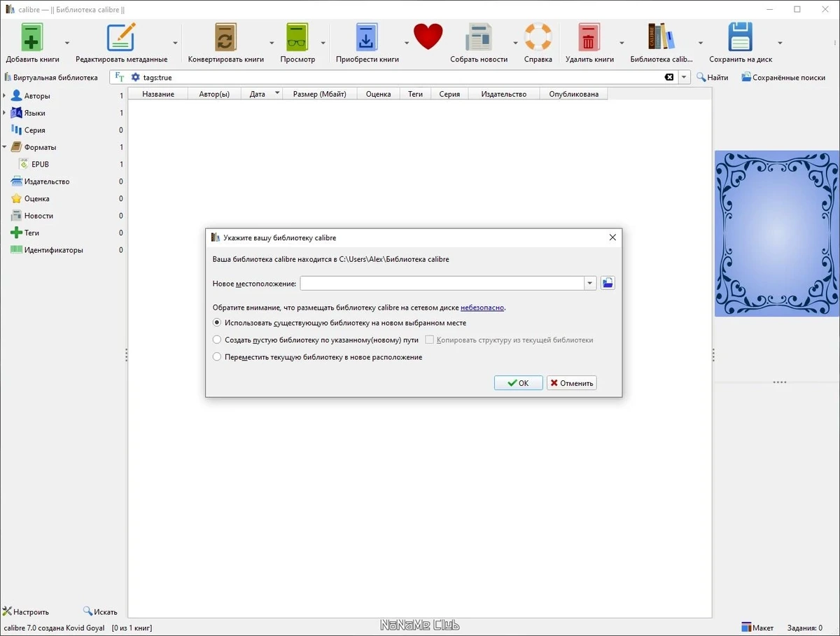Image resolution: width=840 pixels, height=636 pixels.
Task: Open the Просмотр book viewer icon
Action: coord(297,37)
